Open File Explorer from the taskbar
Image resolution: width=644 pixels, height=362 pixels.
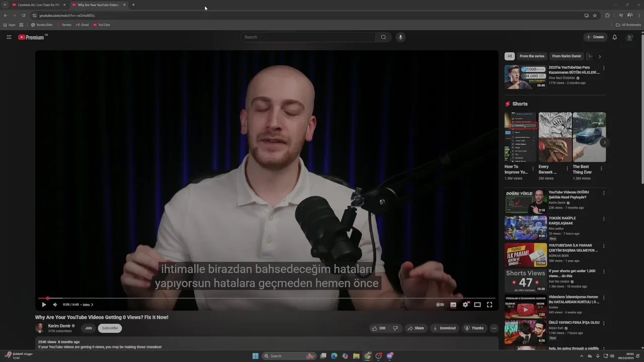[356, 356]
